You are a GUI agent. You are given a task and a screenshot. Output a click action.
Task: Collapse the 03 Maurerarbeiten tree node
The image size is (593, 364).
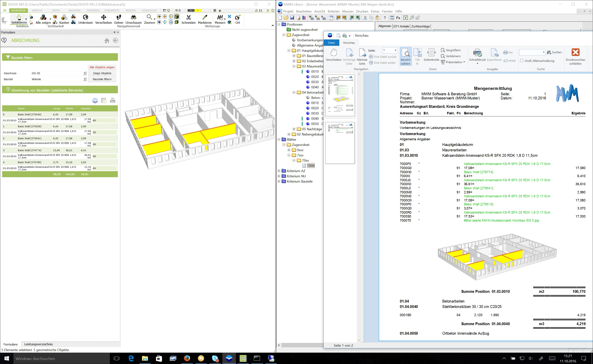click(294, 66)
